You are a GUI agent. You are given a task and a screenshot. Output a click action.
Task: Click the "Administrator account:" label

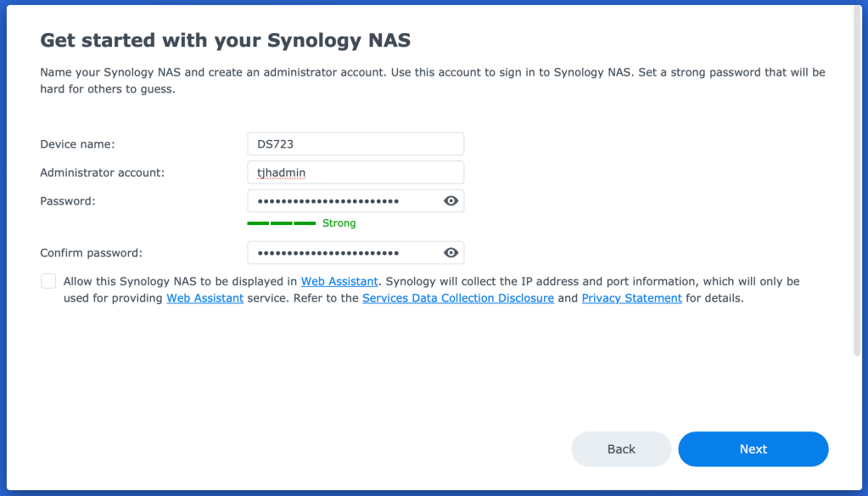[102, 172]
